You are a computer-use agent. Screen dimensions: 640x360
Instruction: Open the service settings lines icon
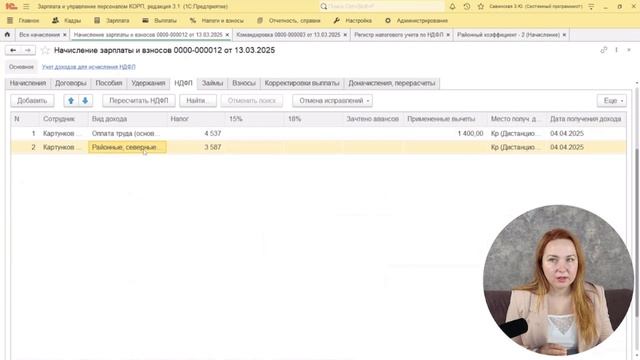591,7
